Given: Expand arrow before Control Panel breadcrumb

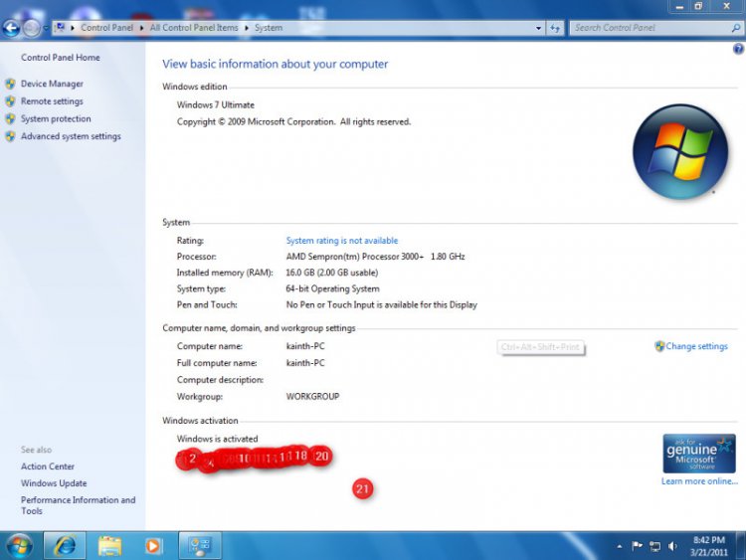Looking at the screenshot, I should 73,28.
